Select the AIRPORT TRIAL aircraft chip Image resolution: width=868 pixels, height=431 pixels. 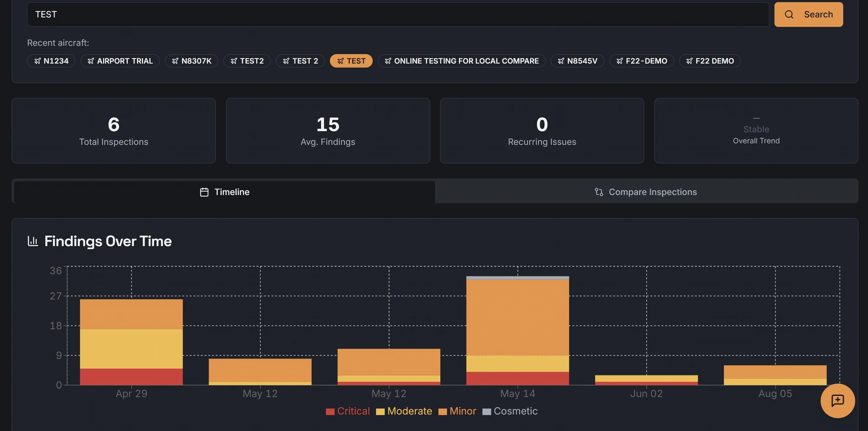(x=120, y=61)
